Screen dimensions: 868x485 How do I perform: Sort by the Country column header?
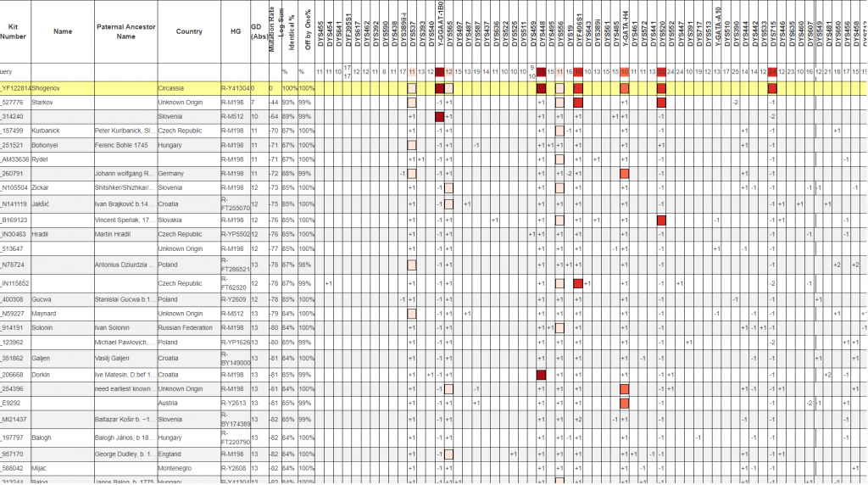click(188, 31)
